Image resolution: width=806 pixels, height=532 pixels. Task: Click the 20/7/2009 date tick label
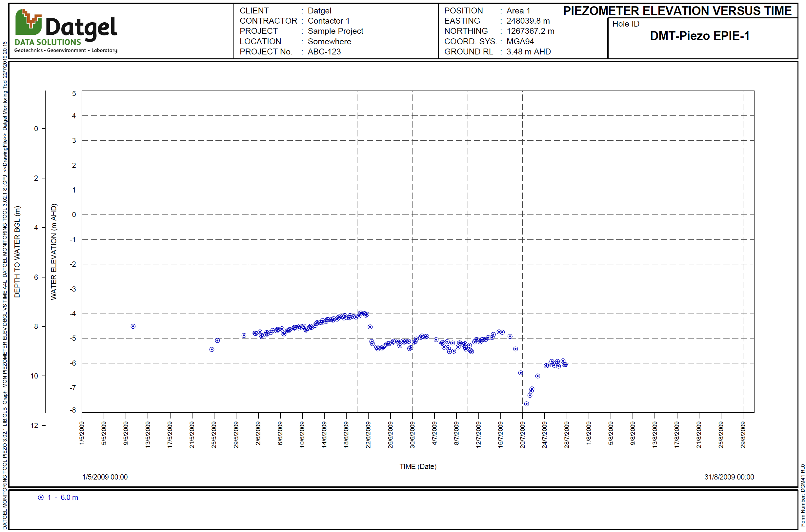click(x=522, y=435)
